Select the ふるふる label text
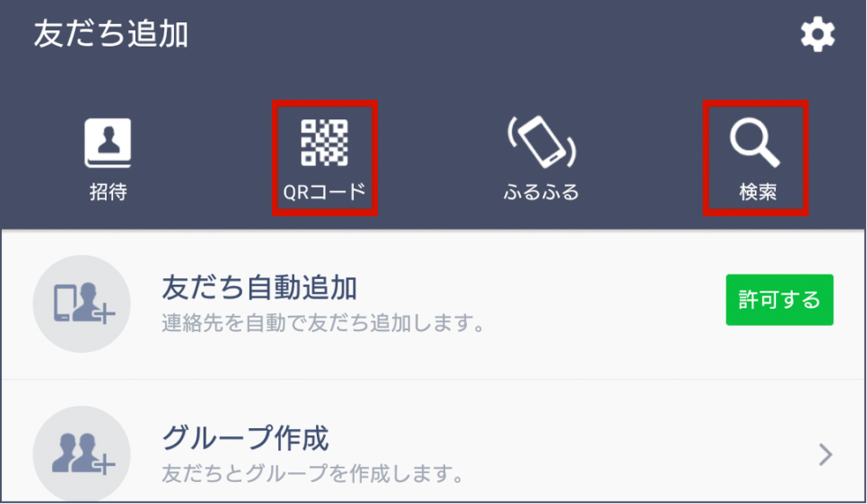Viewport: 867px width, 504px height. [541, 192]
